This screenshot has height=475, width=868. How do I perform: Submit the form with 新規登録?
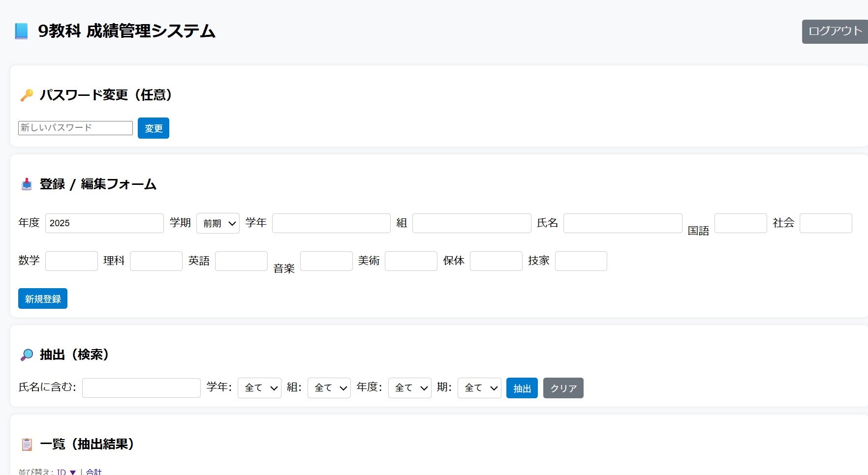(x=43, y=299)
